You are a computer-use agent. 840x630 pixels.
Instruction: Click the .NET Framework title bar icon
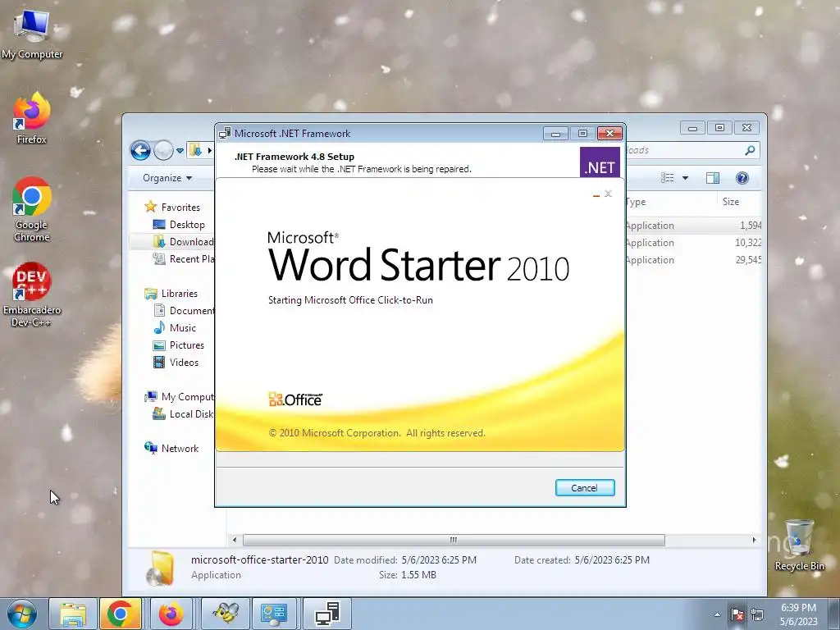[x=225, y=134]
